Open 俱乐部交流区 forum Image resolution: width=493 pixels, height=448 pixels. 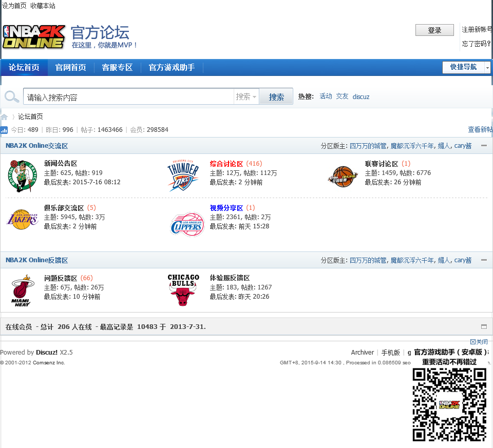click(x=64, y=208)
